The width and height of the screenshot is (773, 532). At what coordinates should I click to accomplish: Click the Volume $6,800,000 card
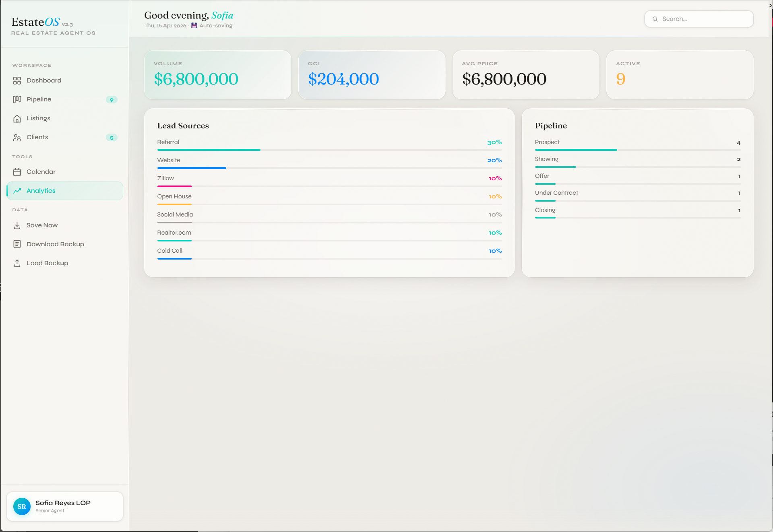[x=218, y=75]
